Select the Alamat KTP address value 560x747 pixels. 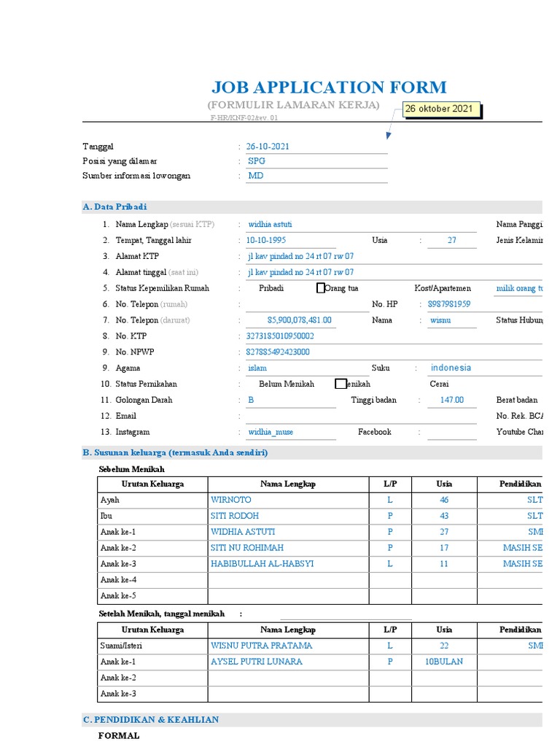[300, 256]
